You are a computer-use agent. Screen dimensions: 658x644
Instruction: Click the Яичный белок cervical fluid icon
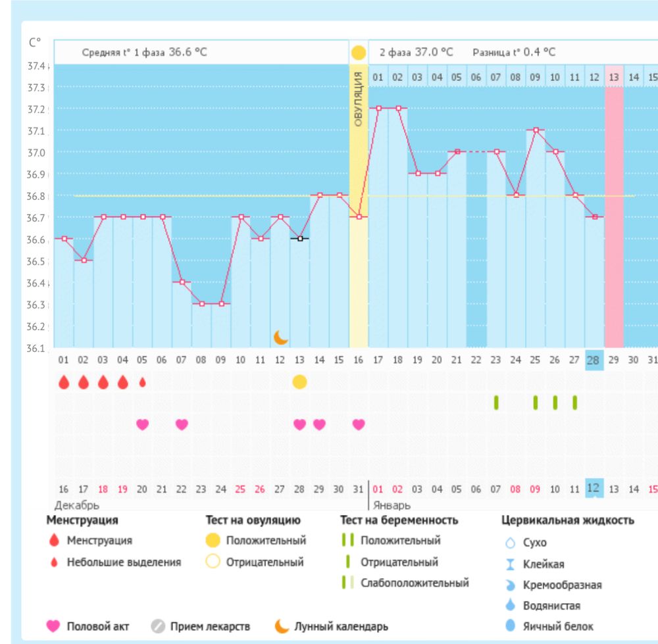[x=511, y=626]
